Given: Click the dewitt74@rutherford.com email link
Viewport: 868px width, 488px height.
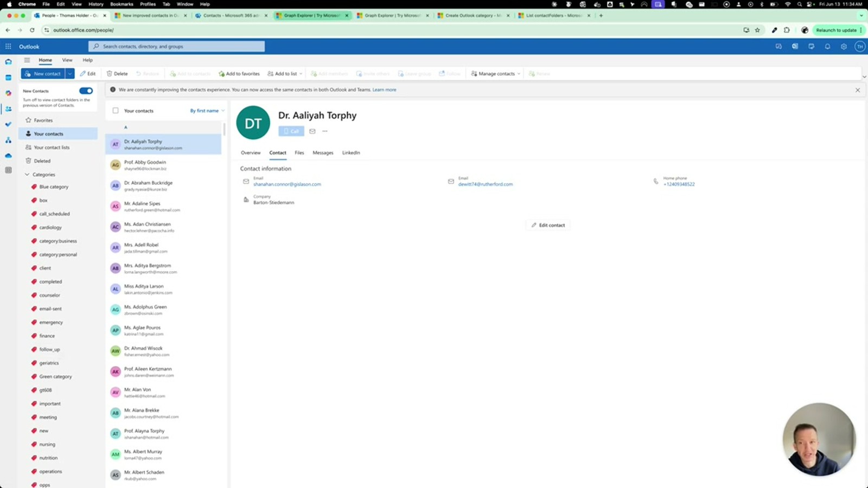Looking at the screenshot, I should coord(486,184).
